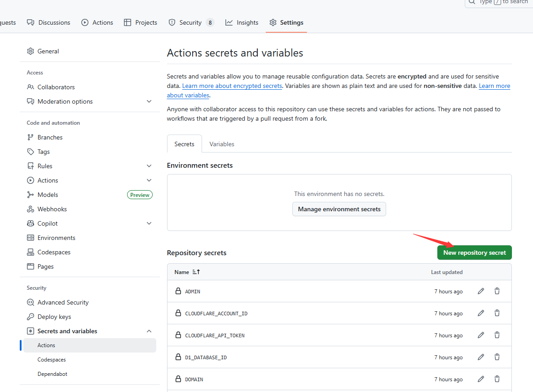Click the New repository secret button

click(474, 253)
